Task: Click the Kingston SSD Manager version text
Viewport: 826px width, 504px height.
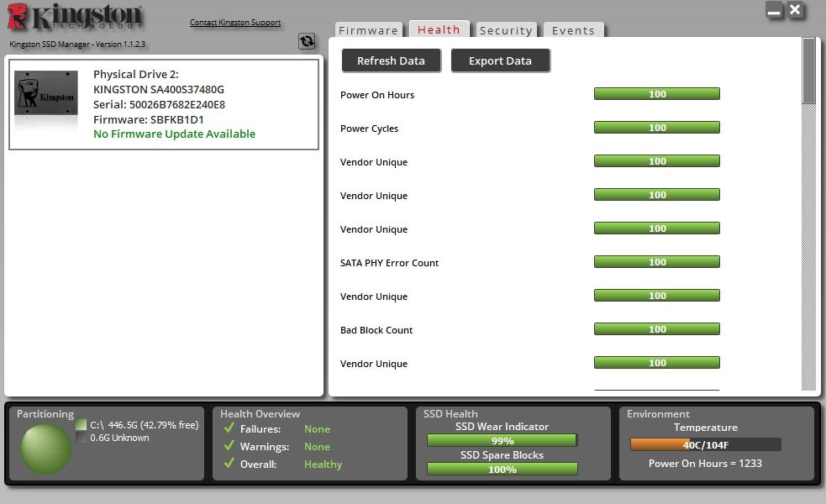Action: (77, 45)
